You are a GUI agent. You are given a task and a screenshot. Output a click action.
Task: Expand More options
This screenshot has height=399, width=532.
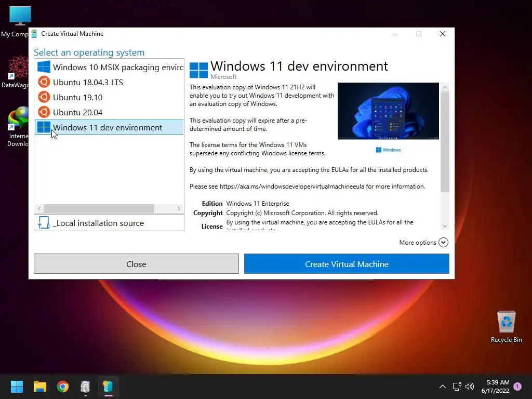click(424, 242)
